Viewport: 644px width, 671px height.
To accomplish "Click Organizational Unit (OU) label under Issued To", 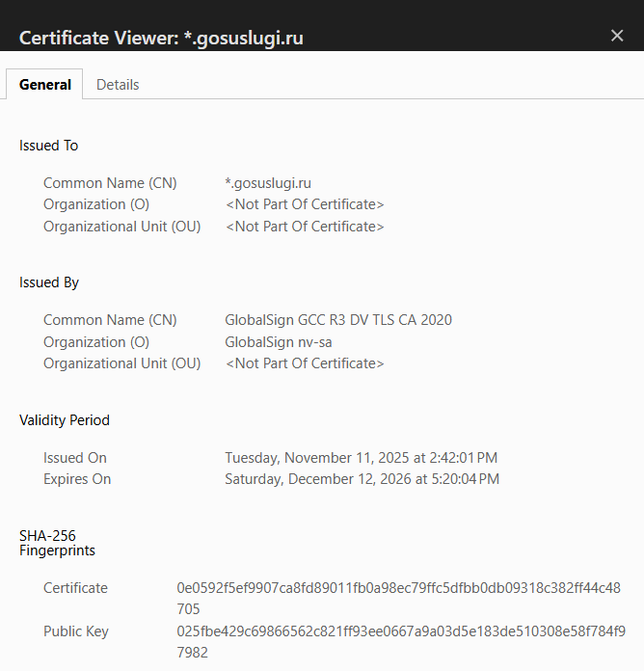I will pyautogui.click(x=121, y=227).
